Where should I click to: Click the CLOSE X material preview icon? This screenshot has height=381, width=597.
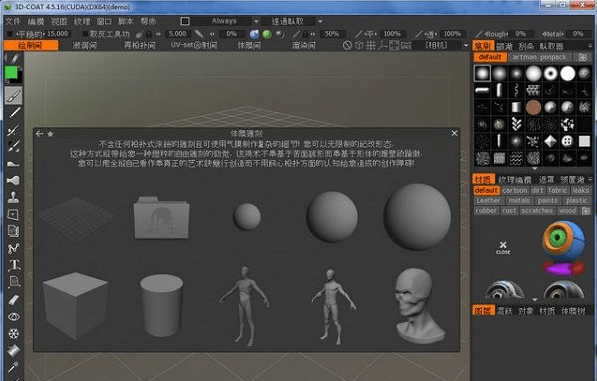coord(503,247)
